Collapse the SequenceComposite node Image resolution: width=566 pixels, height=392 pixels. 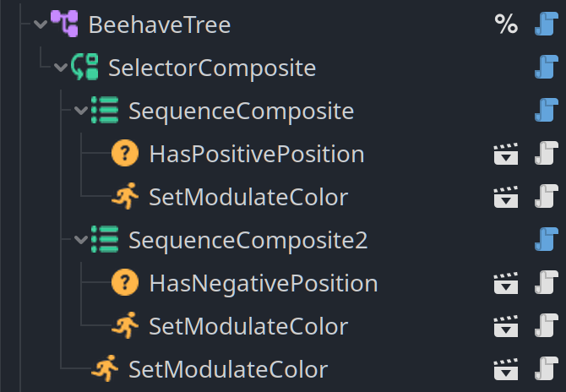pos(81,110)
